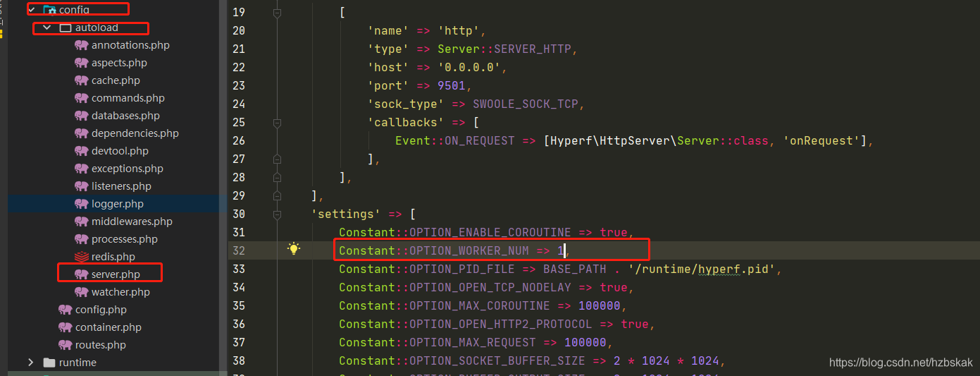980x376 pixels.
Task: Collapse the config folder chevron
Action: pyautogui.click(x=31, y=10)
